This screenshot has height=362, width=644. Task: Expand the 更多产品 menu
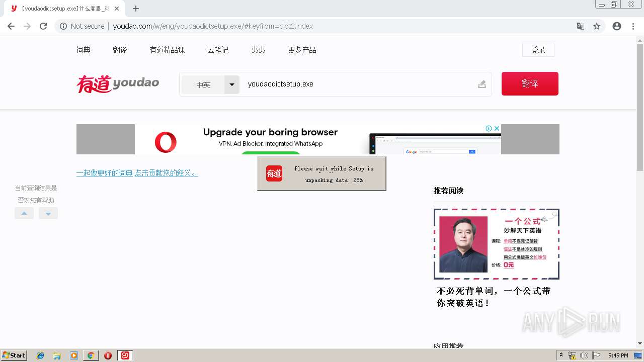point(302,50)
